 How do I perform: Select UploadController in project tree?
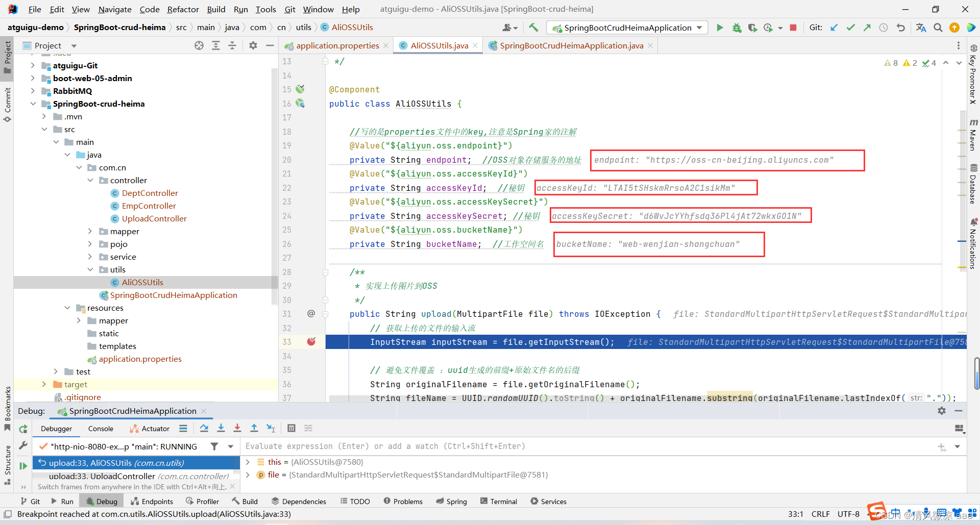pyautogui.click(x=154, y=218)
